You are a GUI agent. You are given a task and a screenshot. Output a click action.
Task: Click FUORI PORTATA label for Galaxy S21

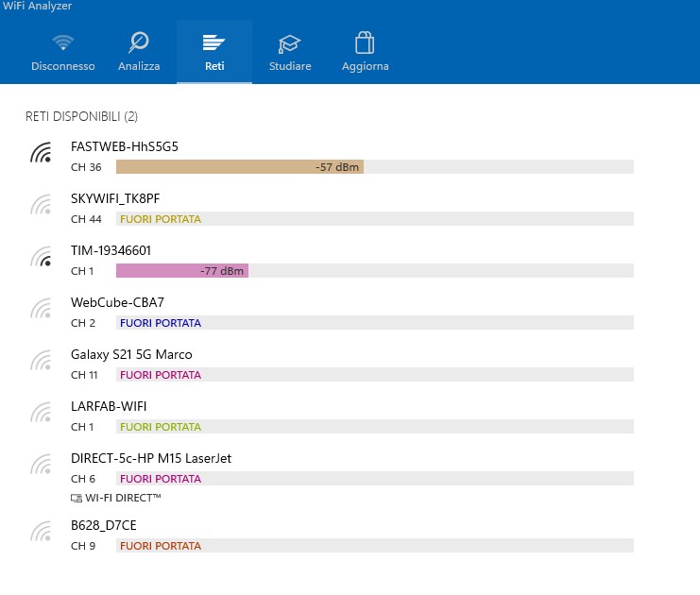click(x=161, y=375)
